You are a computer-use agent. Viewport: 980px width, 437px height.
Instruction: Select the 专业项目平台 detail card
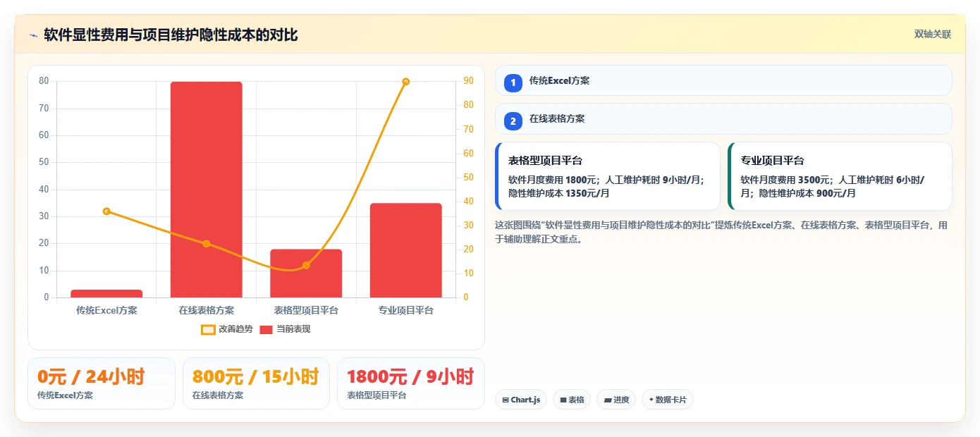coord(840,176)
